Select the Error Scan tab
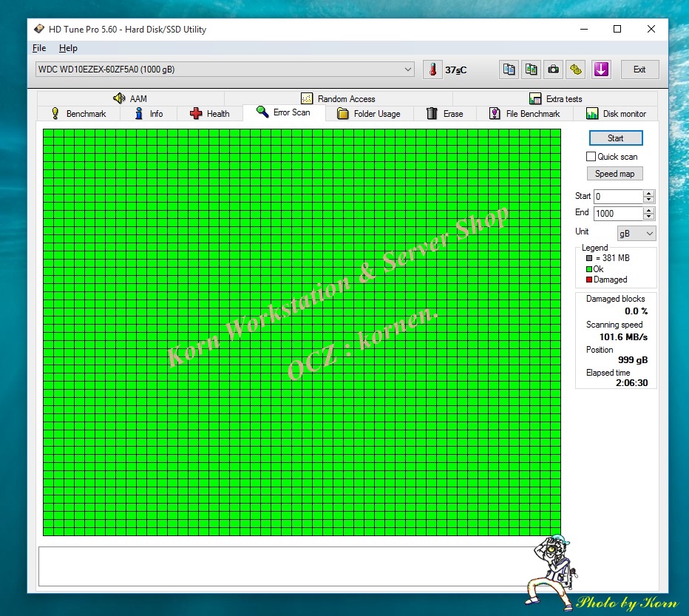689x616 pixels. [x=284, y=112]
